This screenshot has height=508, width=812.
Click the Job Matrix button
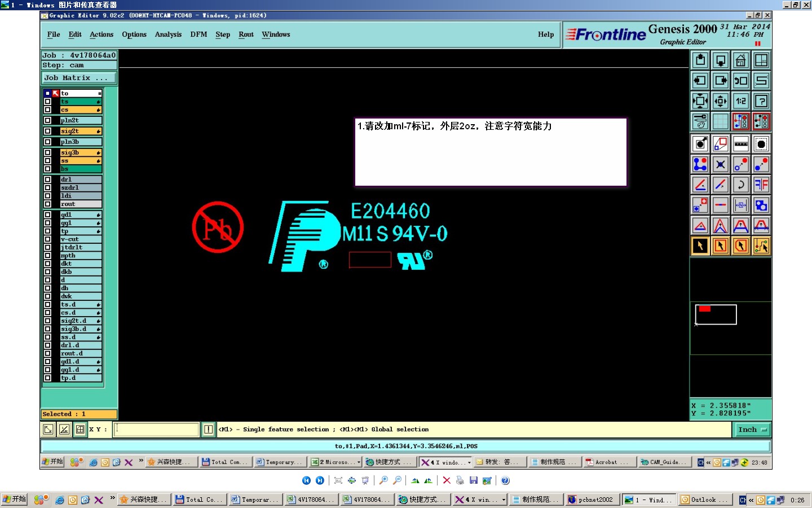tap(79, 78)
